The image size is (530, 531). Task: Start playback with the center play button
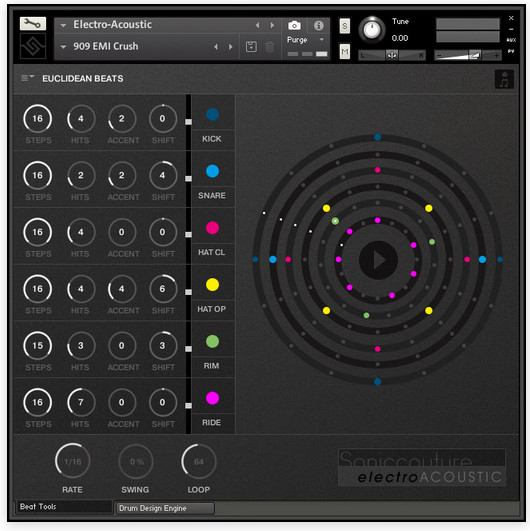click(x=378, y=260)
